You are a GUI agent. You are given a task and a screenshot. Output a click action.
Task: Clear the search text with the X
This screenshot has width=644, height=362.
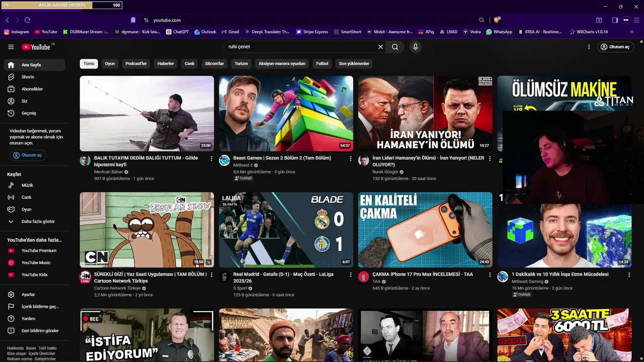coord(380,47)
